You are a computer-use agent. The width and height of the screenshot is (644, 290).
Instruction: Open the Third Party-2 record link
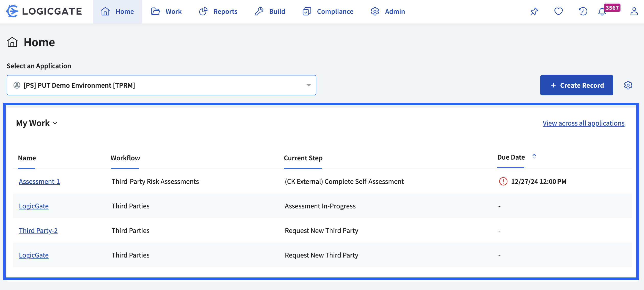(x=38, y=231)
